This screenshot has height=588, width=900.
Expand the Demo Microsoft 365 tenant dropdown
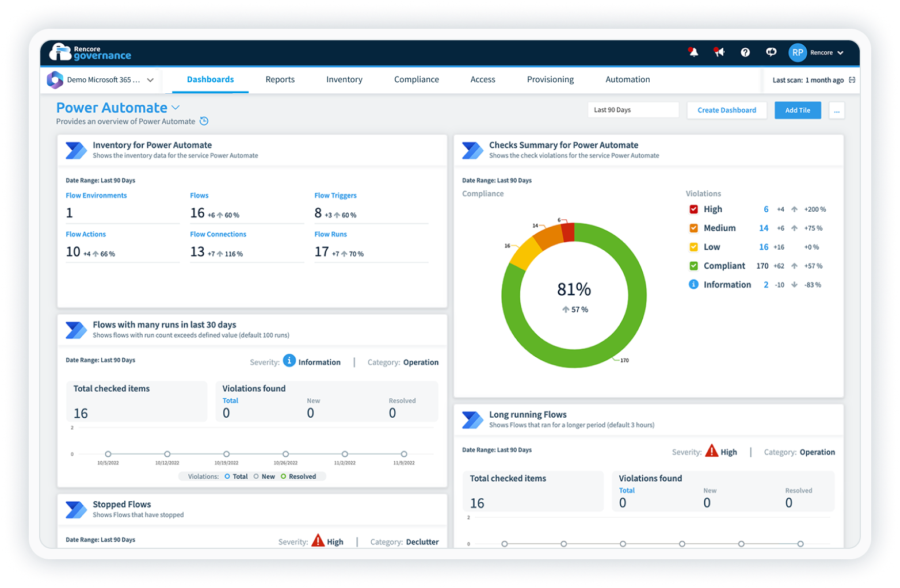(150, 80)
